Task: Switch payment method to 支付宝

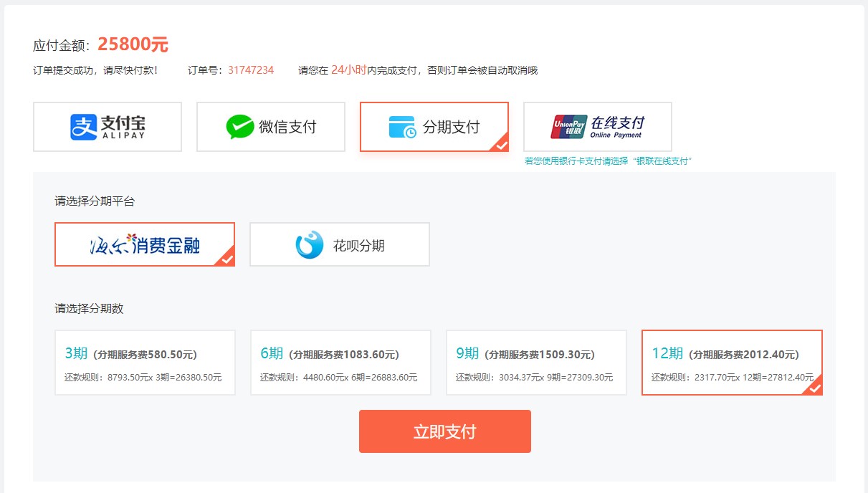Action: coord(108,127)
